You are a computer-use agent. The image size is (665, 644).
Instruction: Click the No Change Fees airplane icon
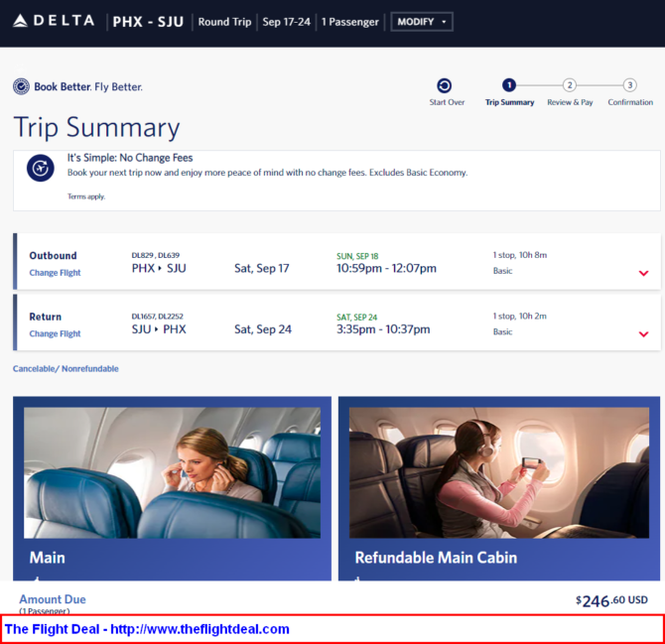pyautogui.click(x=41, y=169)
